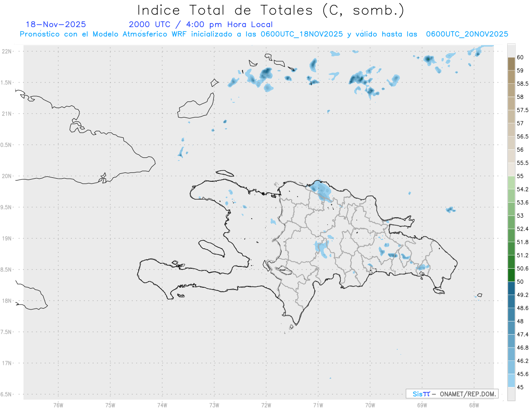Click the longitude label '75W'
The image size is (532, 411).
tap(110, 405)
